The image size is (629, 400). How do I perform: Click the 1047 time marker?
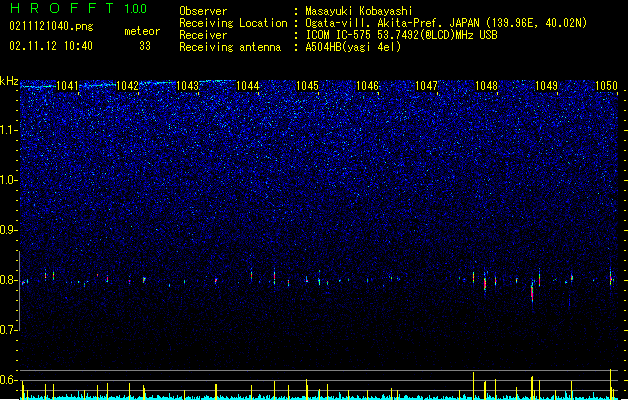pyautogui.click(x=426, y=86)
